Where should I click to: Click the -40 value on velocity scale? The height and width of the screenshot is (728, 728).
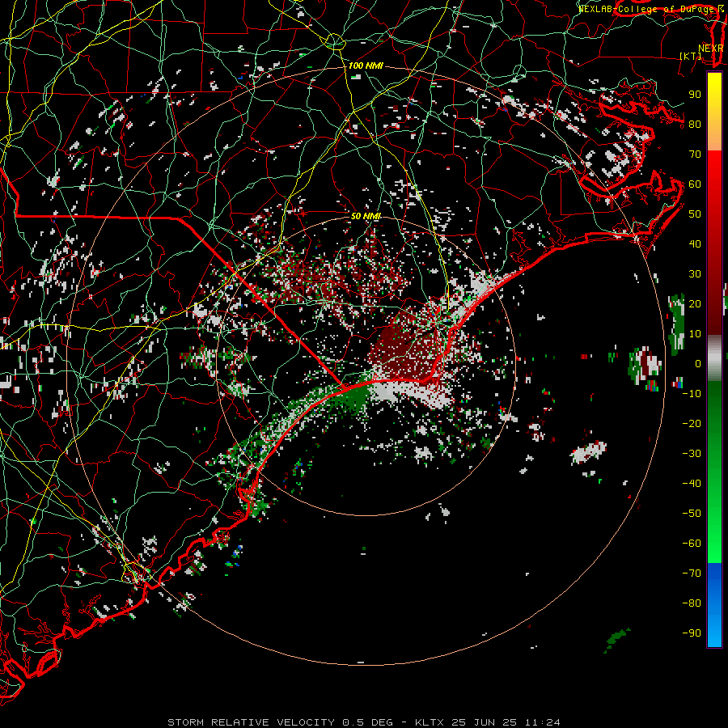pos(692,484)
